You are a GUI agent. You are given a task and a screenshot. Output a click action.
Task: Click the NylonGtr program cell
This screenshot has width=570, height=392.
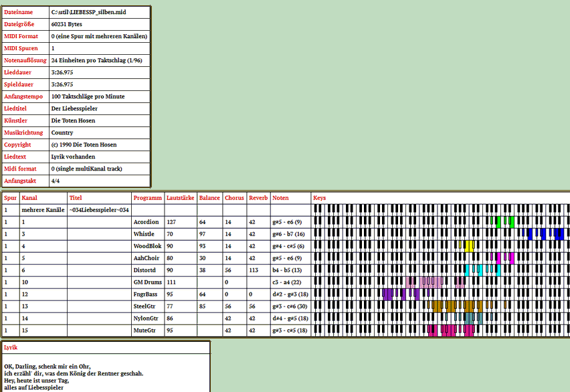coord(145,318)
